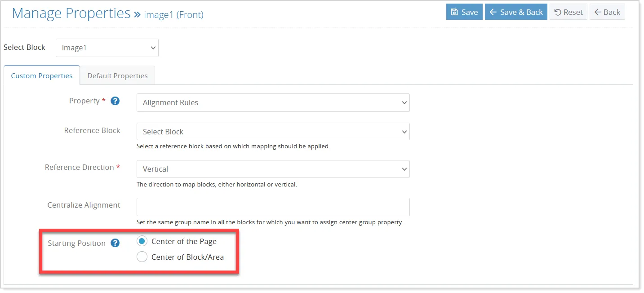Choose the Center of Block/Area radio option
This screenshot has height=293, width=644.
click(142, 257)
